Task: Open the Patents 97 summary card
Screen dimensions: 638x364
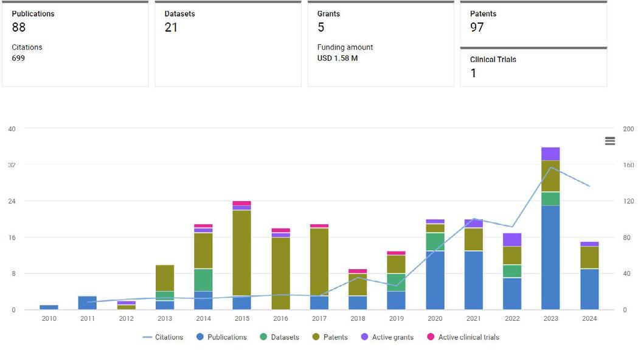Action: coord(533,21)
